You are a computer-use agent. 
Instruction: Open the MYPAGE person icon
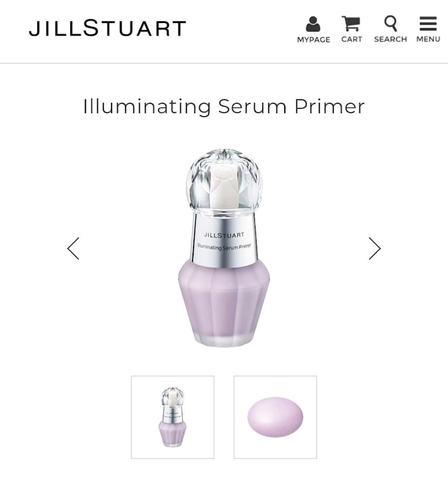pos(313,24)
